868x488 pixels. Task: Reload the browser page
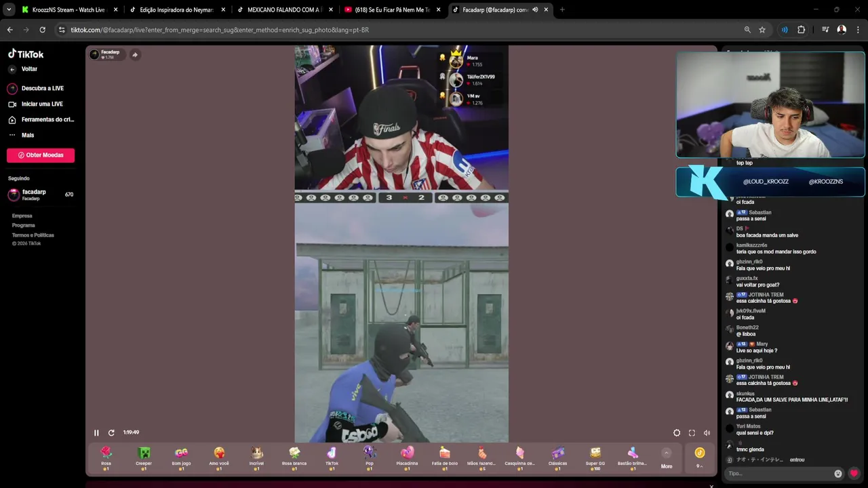coord(42,30)
